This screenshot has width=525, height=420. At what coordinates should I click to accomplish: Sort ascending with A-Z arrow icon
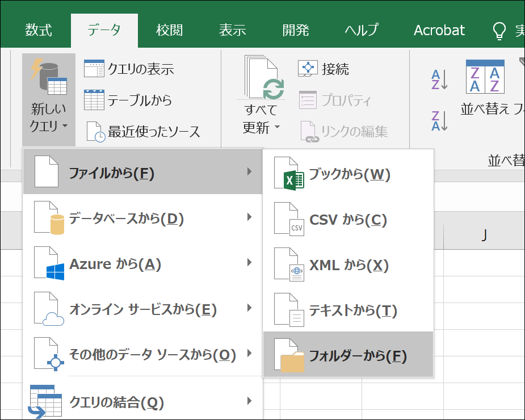click(439, 79)
